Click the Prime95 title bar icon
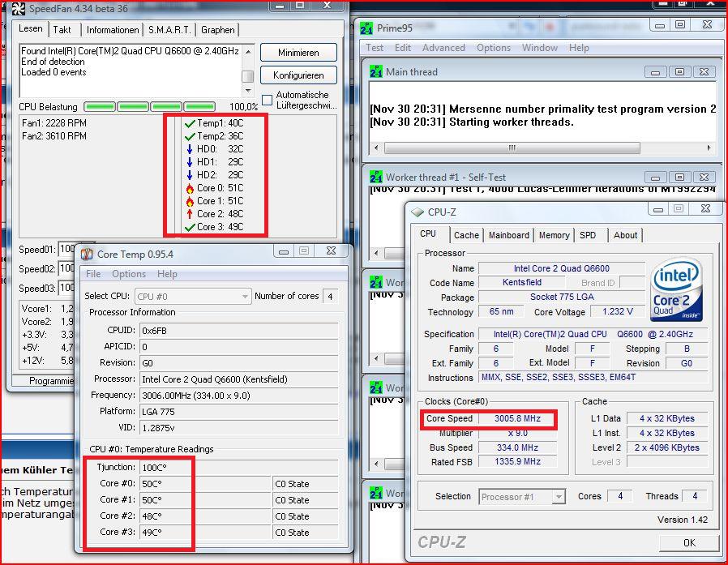 366,28
